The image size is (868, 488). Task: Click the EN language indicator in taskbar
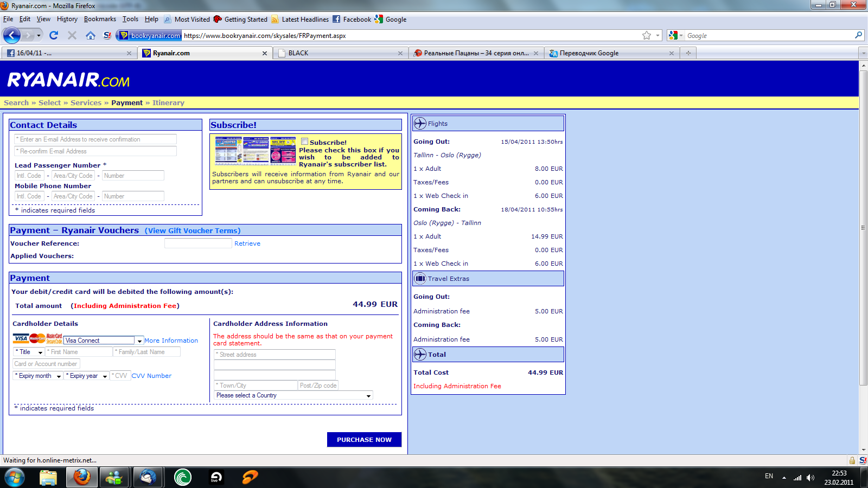(769, 476)
